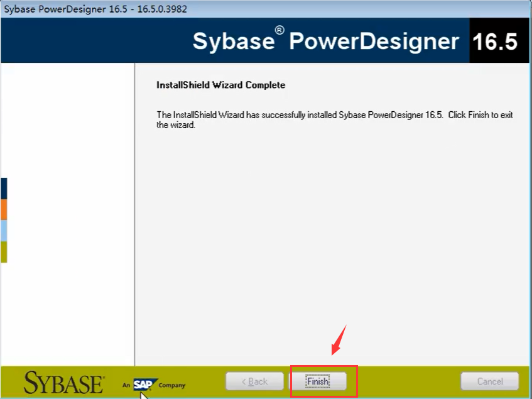Click the disabled Back button
532x399 pixels.
coord(254,381)
